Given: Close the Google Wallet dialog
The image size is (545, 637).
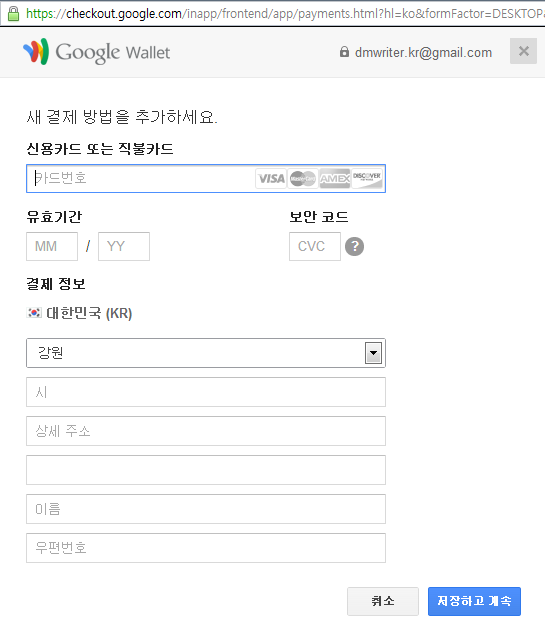Looking at the screenshot, I should [523, 51].
